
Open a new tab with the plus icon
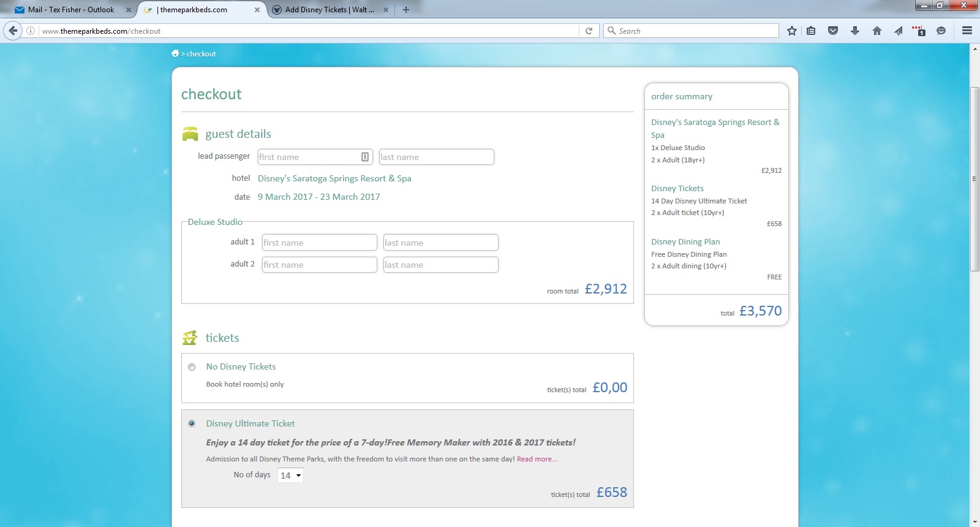click(x=406, y=10)
